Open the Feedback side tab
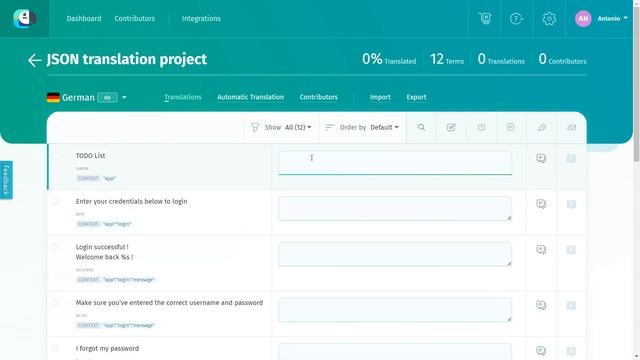Screen dimensions: 640x360 (x=6, y=180)
